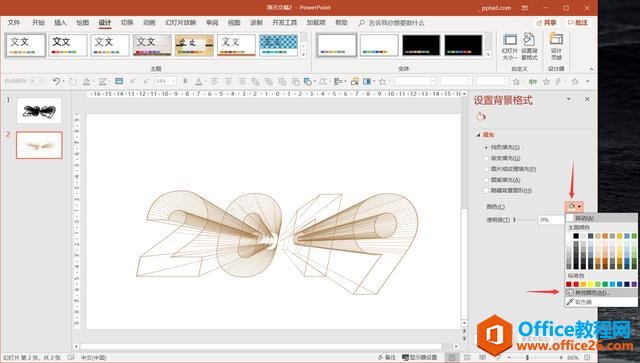Viewport: 640px width, 363px height.
Task: Open the File (文件) tab
Action: pyautogui.click(x=13, y=22)
